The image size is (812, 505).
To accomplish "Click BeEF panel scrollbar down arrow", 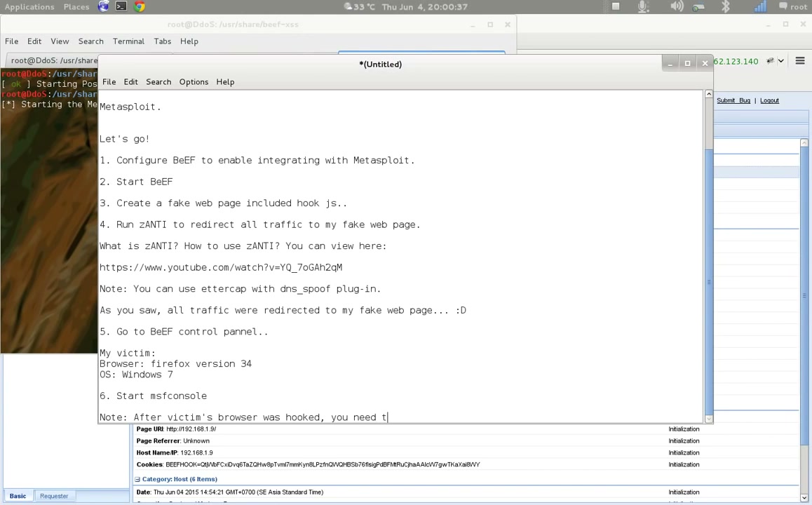I will [x=804, y=499].
